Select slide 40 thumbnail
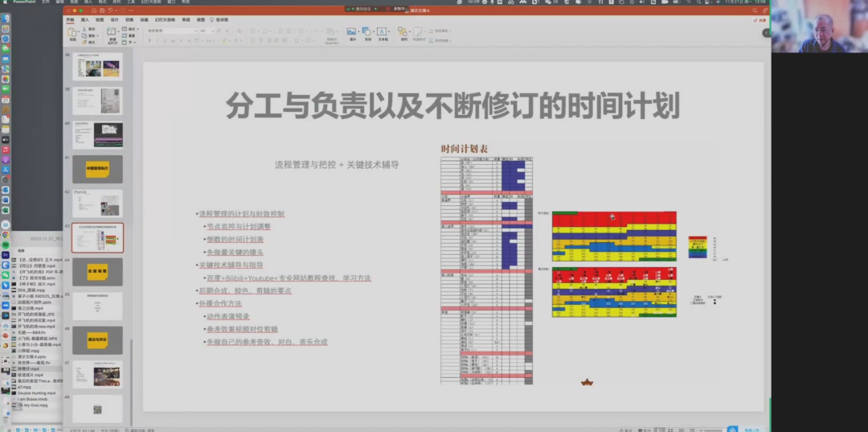 pos(97,135)
